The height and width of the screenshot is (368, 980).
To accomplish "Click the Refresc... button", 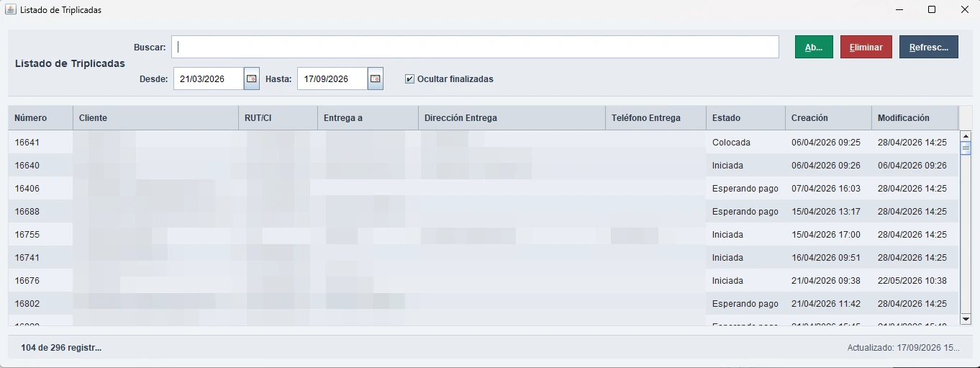I will 929,47.
